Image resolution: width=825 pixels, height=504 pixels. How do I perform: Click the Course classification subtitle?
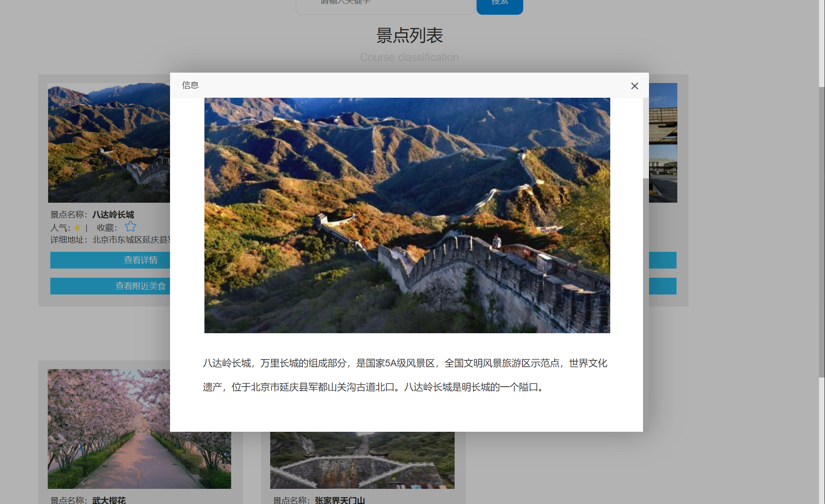(410, 57)
